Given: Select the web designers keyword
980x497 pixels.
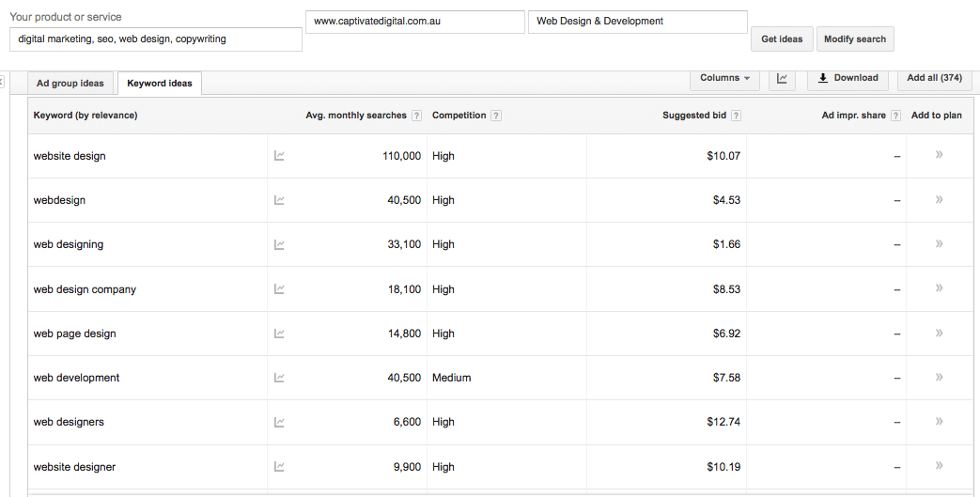Looking at the screenshot, I should coord(69,422).
